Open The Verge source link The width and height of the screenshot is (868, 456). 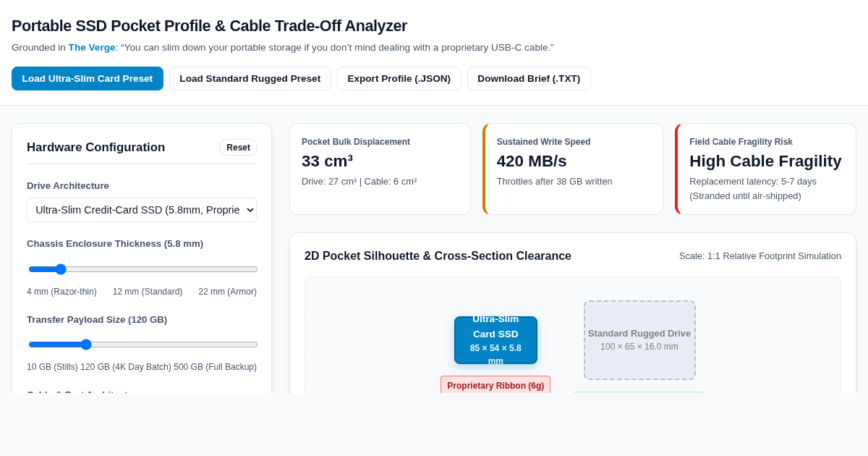pyautogui.click(x=92, y=48)
